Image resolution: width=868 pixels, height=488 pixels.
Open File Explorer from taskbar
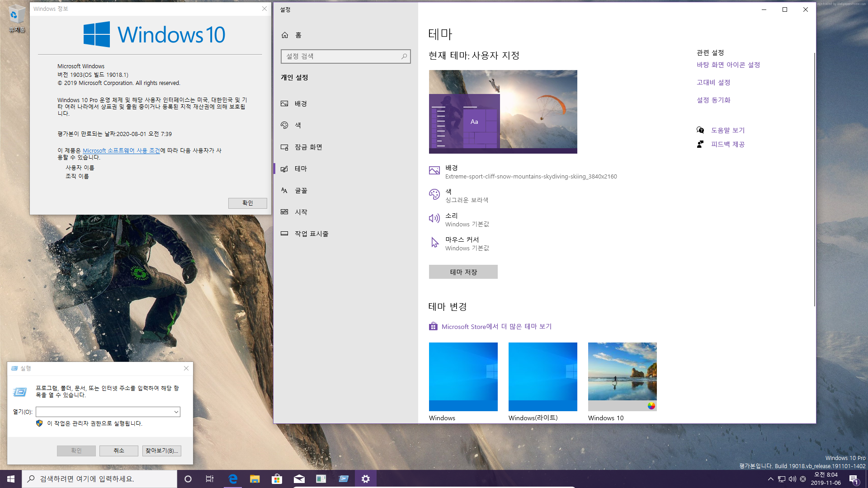coord(255,479)
